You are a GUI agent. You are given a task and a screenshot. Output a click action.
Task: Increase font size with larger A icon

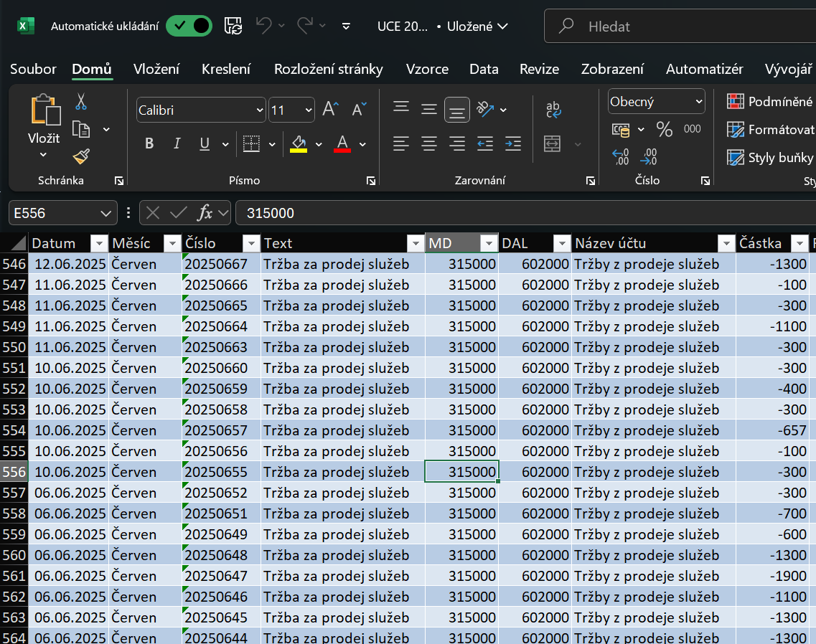(329, 110)
